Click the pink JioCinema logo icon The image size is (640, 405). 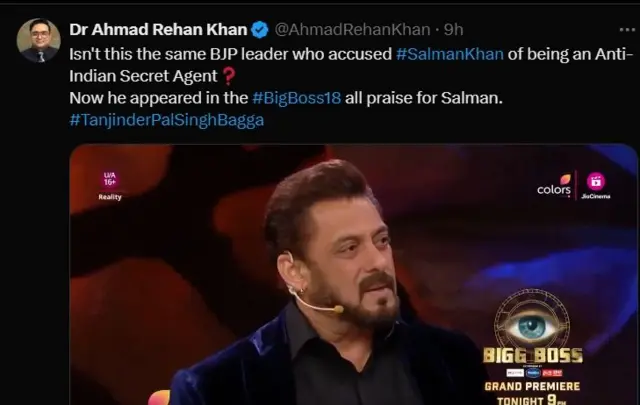click(x=596, y=181)
